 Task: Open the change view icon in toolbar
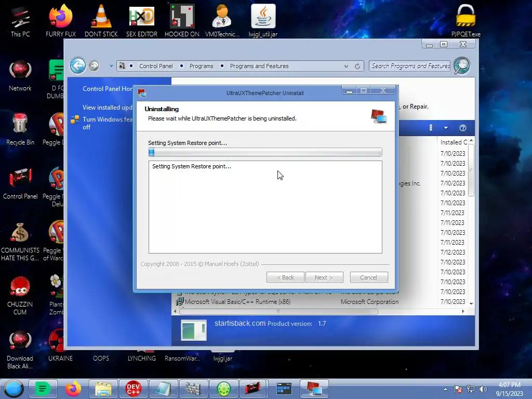tap(431, 128)
